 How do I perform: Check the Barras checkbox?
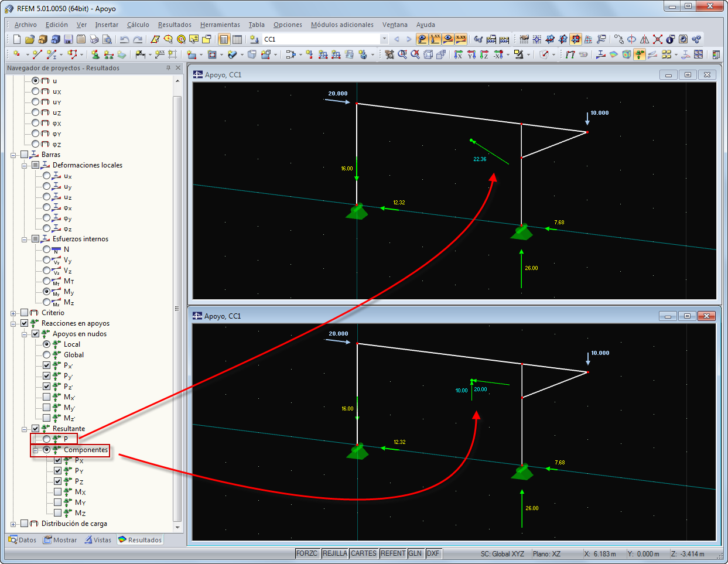point(25,155)
